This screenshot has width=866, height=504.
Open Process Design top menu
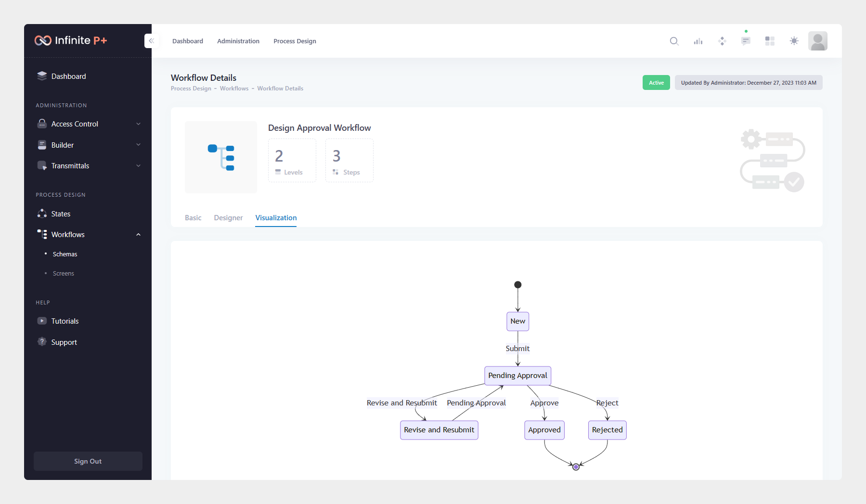coord(295,41)
